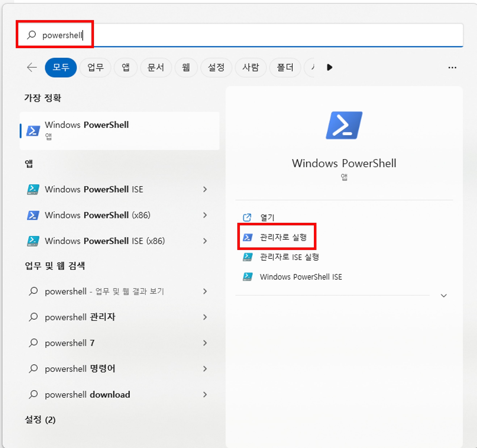Switch to the 폴더 filter tab
This screenshot has width=477, height=448.
point(285,68)
